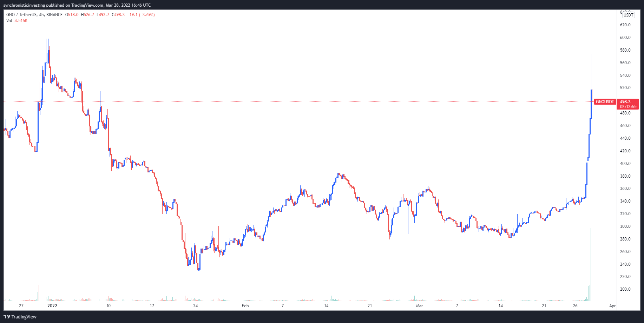
Task: Click the Apr label on time axis
Action: pos(612,306)
